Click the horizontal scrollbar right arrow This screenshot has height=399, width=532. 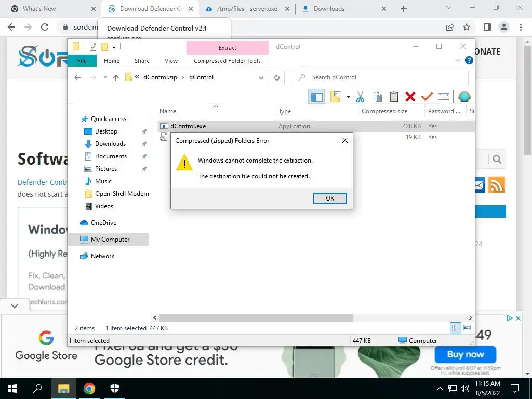tap(470, 318)
